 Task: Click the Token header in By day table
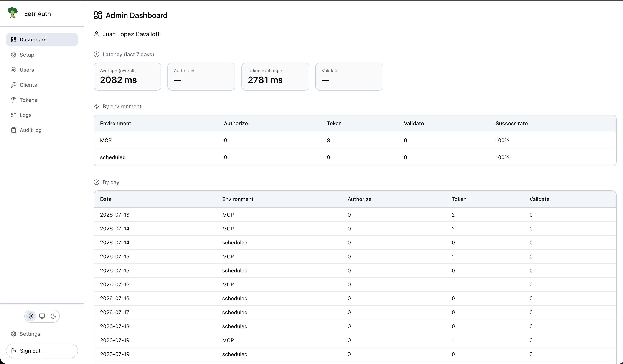pos(459,199)
